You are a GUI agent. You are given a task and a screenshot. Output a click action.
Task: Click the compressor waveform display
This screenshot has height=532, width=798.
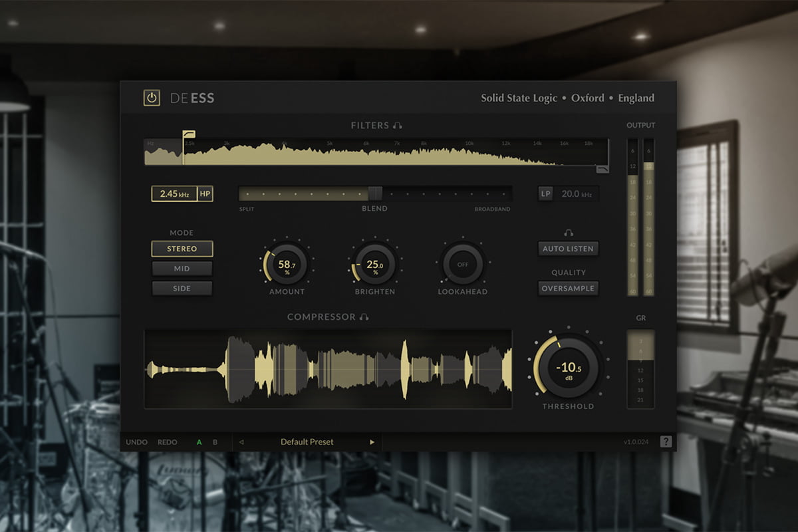coord(329,369)
